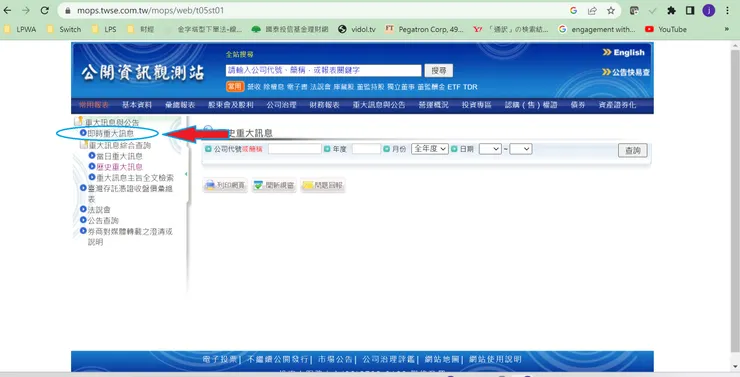The height and width of the screenshot is (377, 740).
Task: Open the 重大訊息與公告 menu tab
Action: (x=379, y=105)
